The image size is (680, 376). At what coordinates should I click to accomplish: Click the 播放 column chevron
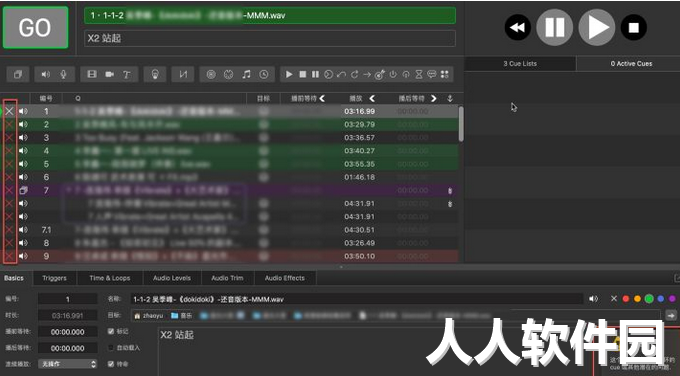tap(372, 98)
